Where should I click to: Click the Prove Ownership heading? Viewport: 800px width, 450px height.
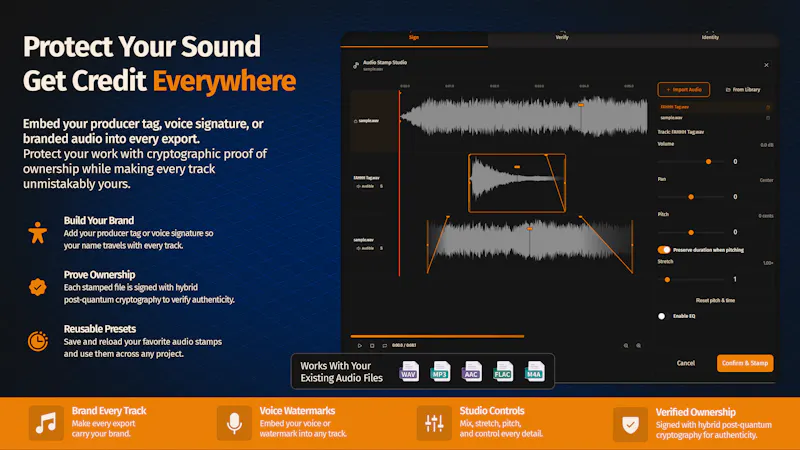coord(99,275)
